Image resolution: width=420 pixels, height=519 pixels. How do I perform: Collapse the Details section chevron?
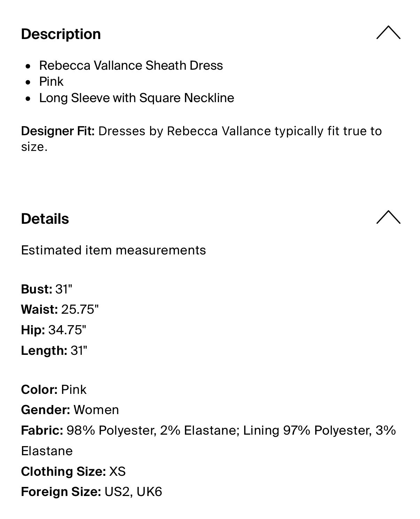point(388,217)
